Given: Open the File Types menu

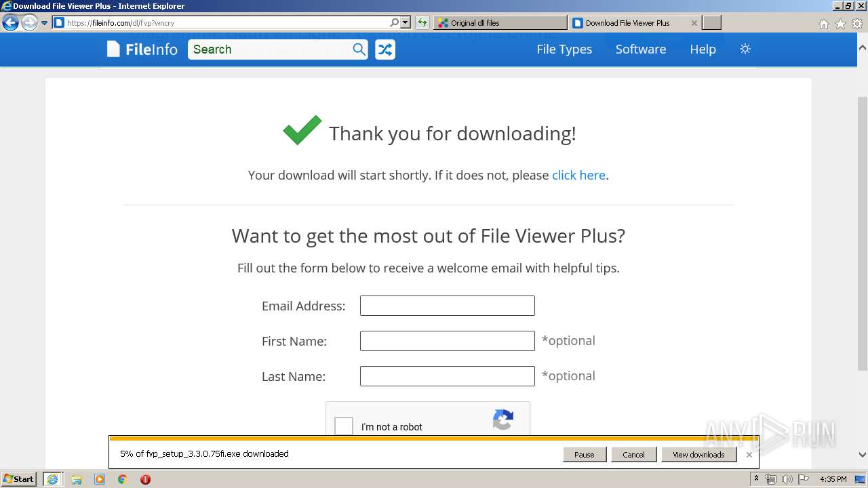Looking at the screenshot, I should click(x=564, y=49).
